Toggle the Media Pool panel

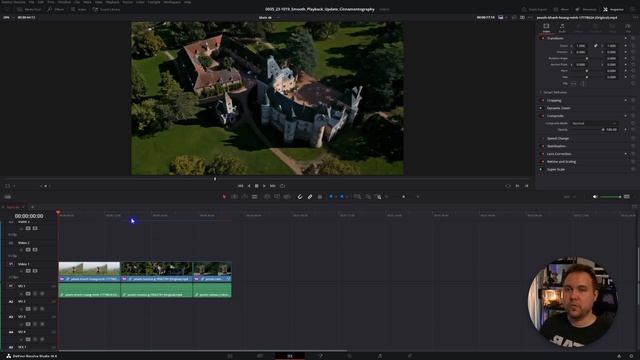29,9
